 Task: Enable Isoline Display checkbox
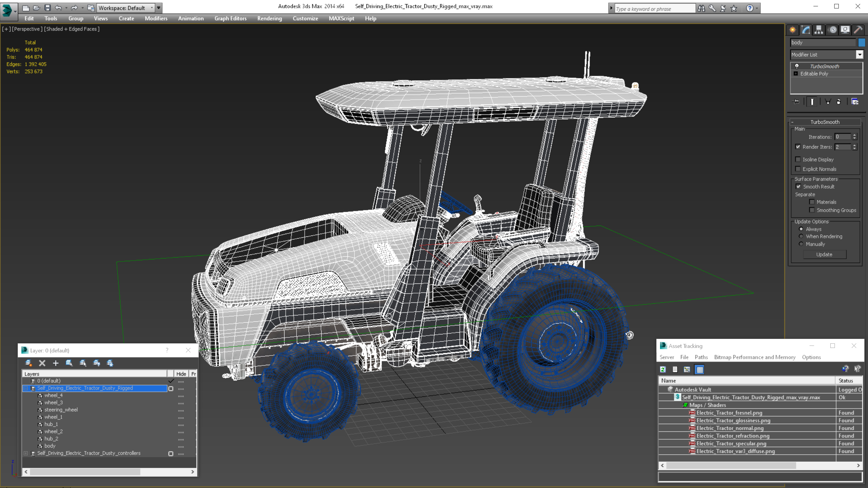798,159
